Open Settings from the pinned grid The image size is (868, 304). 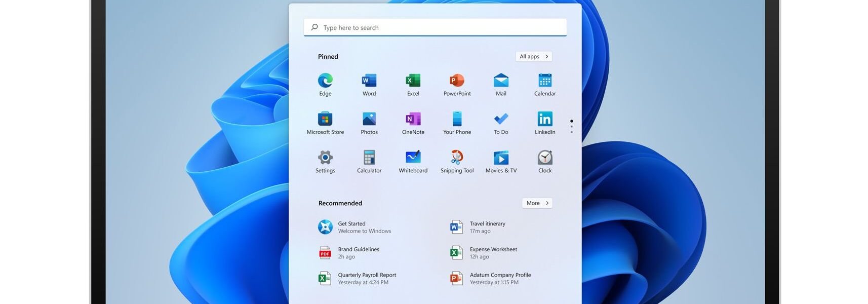325,162
